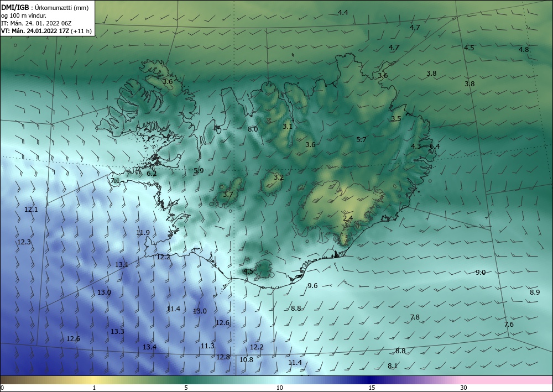Select the '15' tick on the color scale
The width and height of the screenshot is (553, 392).
[x=372, y=388]
